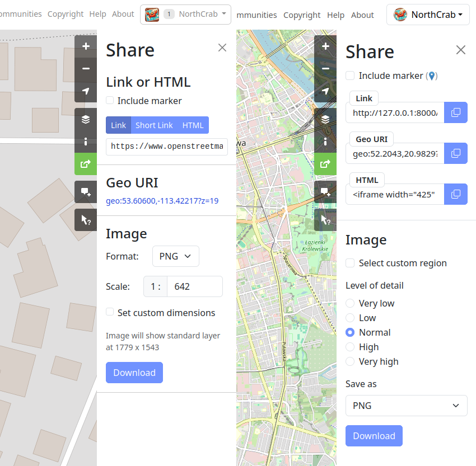This screenshot has width=476, height=466.
Task: Click the iframe HTML code field
Action: [x=395, y=194]
